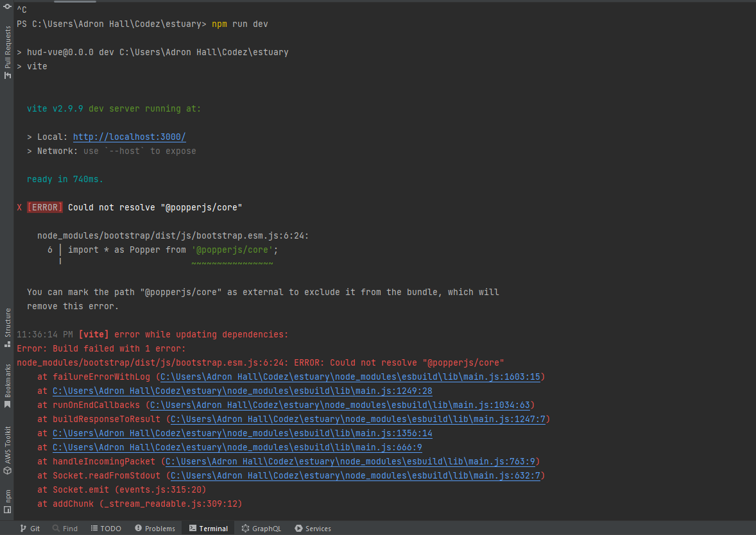Click the 'Network: use --host to expose' line
The image size is (756, 535).
click(112, 151)
